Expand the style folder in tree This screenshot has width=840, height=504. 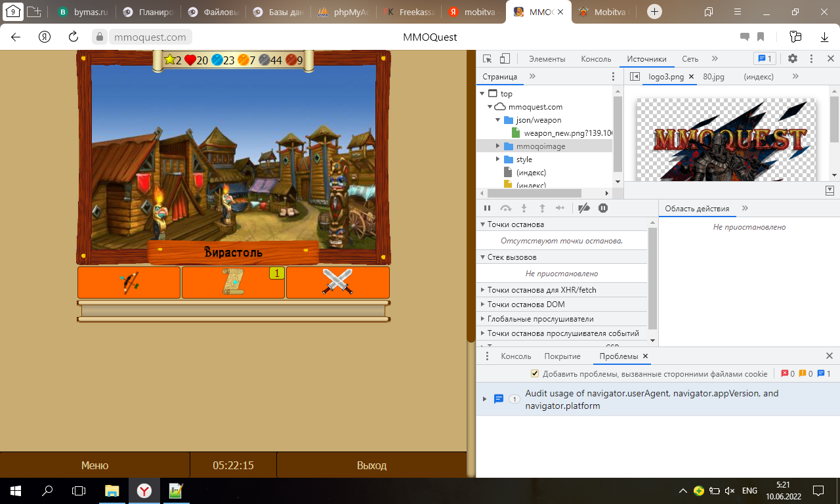click(498, 159)
